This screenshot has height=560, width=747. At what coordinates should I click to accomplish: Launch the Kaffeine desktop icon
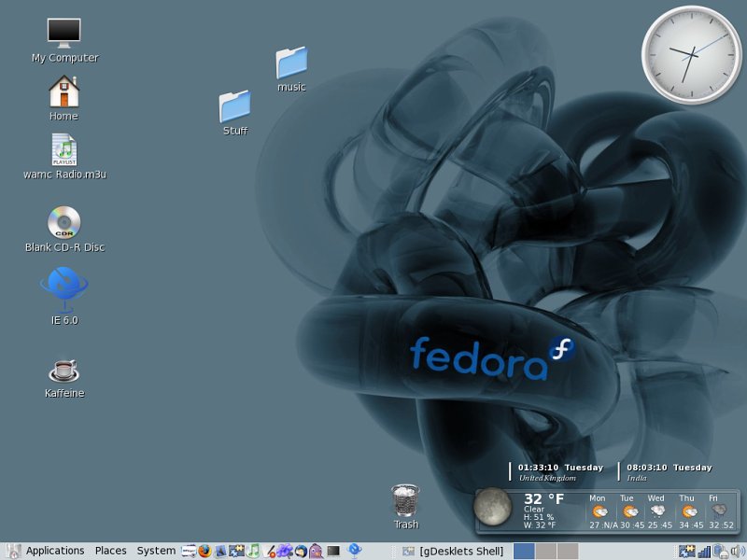coord(64,379)
